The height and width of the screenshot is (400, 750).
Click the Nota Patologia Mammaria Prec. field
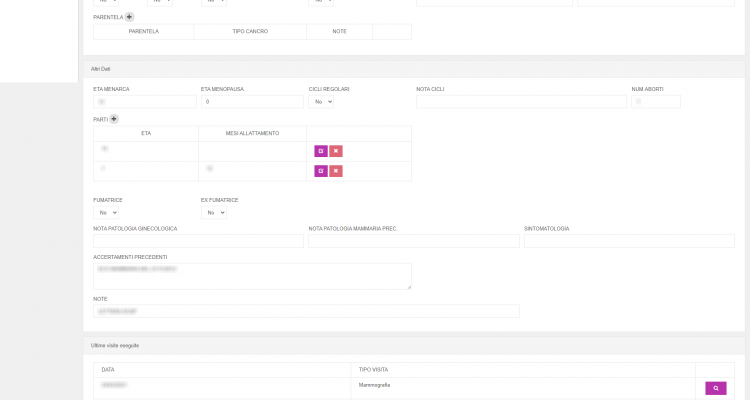(x=414, y=241)
